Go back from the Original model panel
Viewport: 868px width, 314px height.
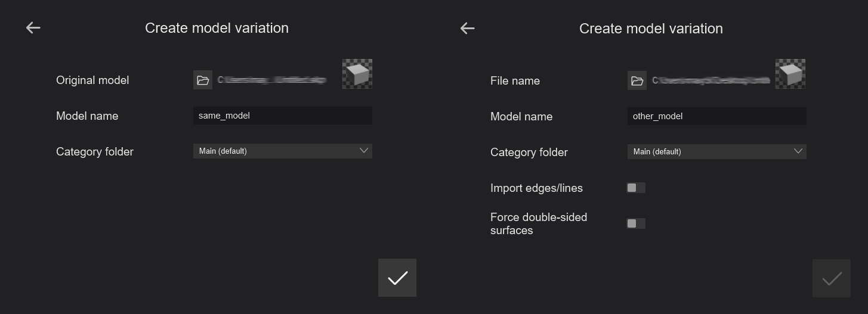33,27
